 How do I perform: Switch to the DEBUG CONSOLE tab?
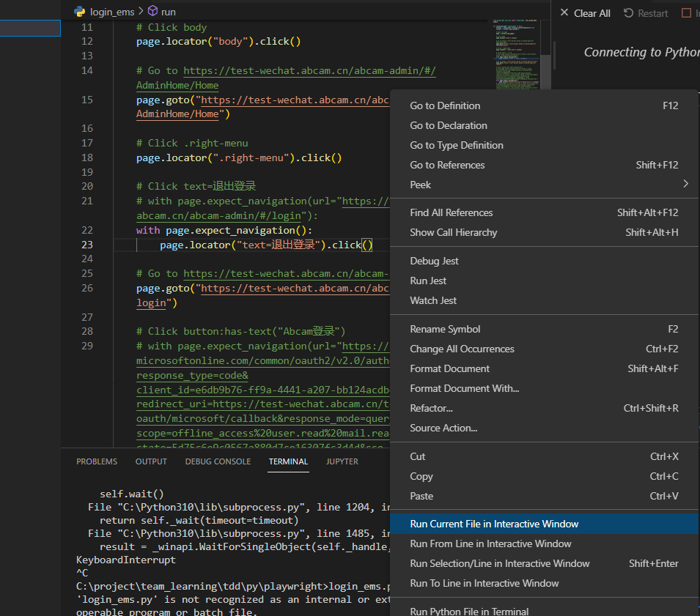pyautogui.click(x=218, y=461)
